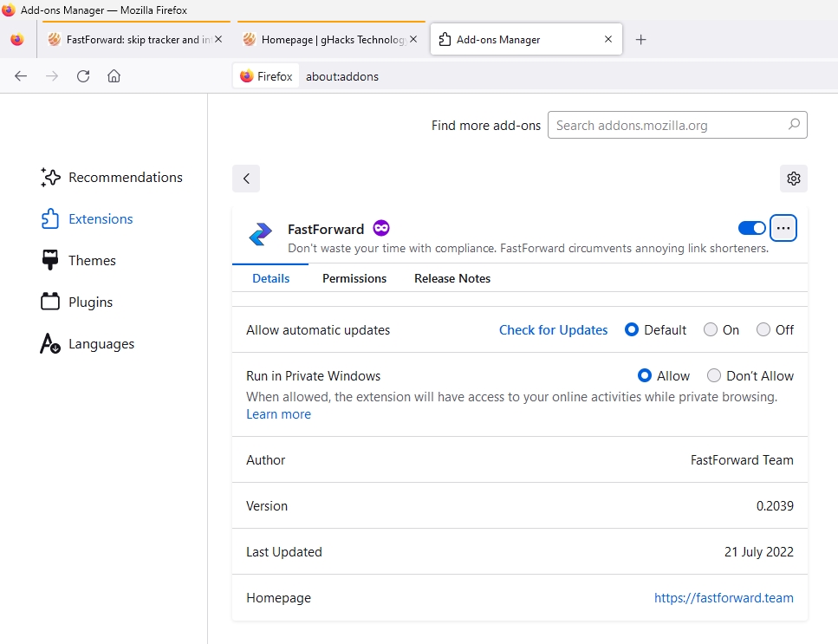This screenshot has height=644, width=838.
Task: Click the browser back navigation arrow
Action: (x=21, y=76)
